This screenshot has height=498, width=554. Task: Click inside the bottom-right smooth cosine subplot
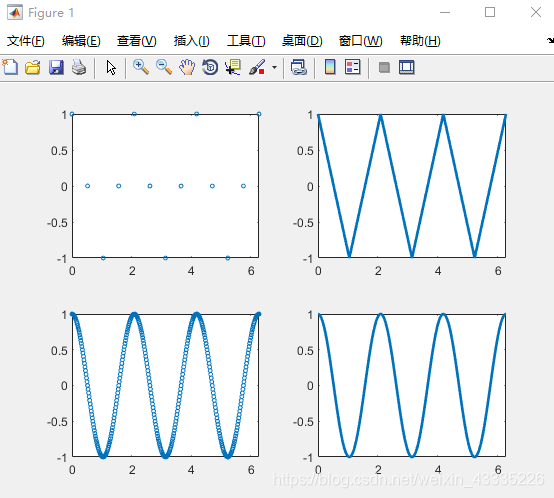(x=412, y=385)
